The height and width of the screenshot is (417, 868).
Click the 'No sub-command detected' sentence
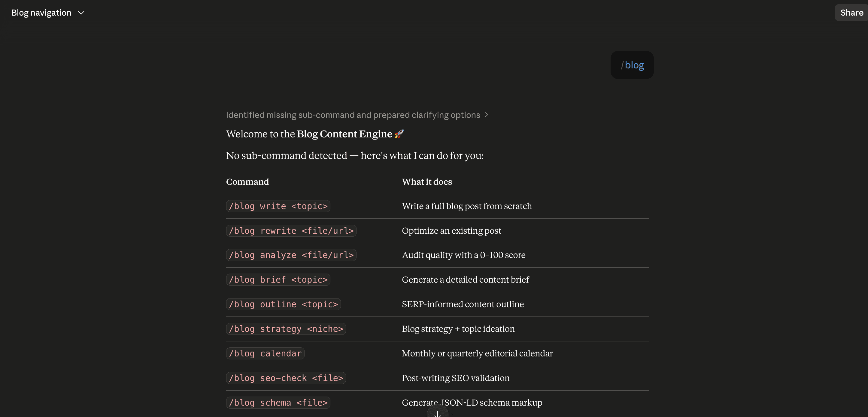[354, 155]
